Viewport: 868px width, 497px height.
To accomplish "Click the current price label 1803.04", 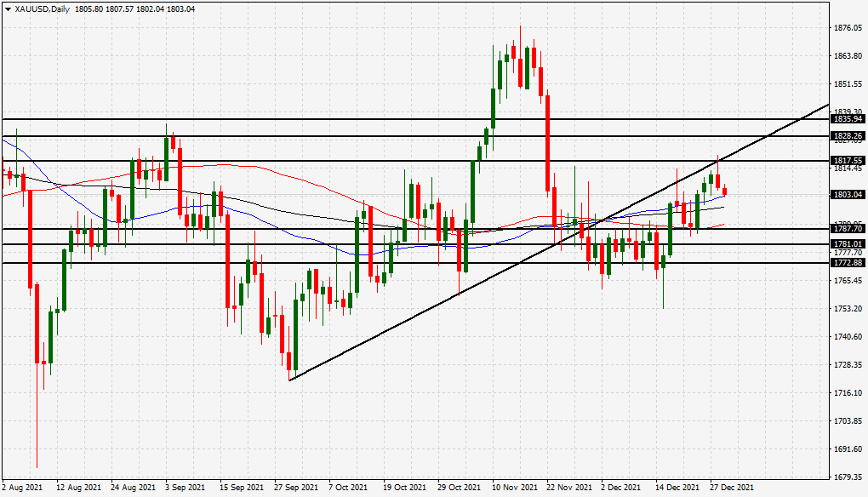I will click(x=848, y=195).
